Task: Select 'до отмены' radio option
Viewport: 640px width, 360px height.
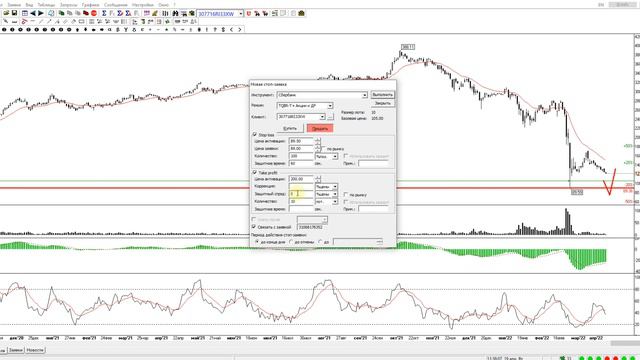Action: point(291,242)
